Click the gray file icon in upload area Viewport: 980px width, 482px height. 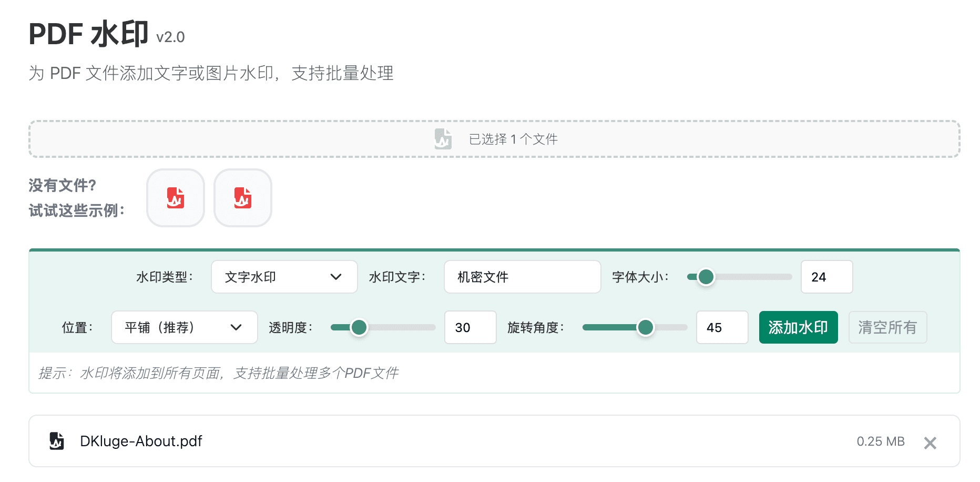point(443,139)
